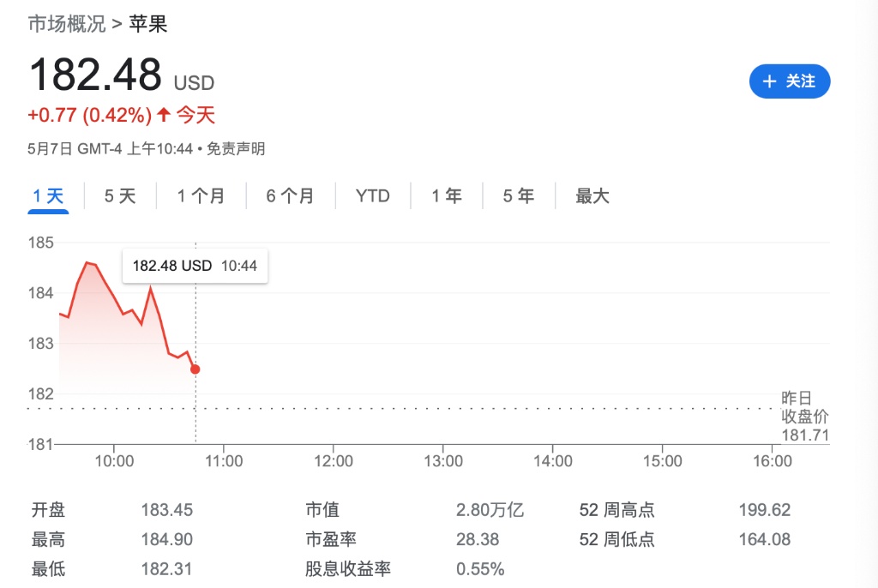
Task: Click the red data point on chart
Action: pos(195,369)
